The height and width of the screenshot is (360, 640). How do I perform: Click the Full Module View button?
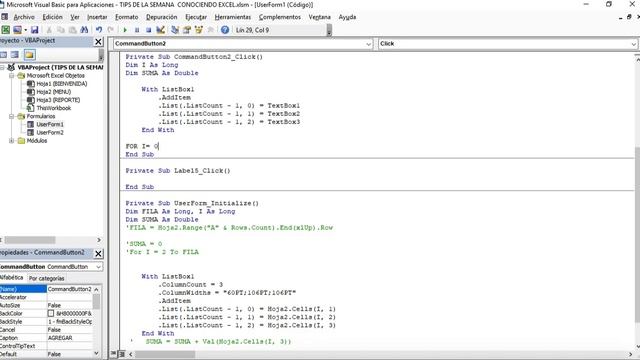click(x=122, y=354)
